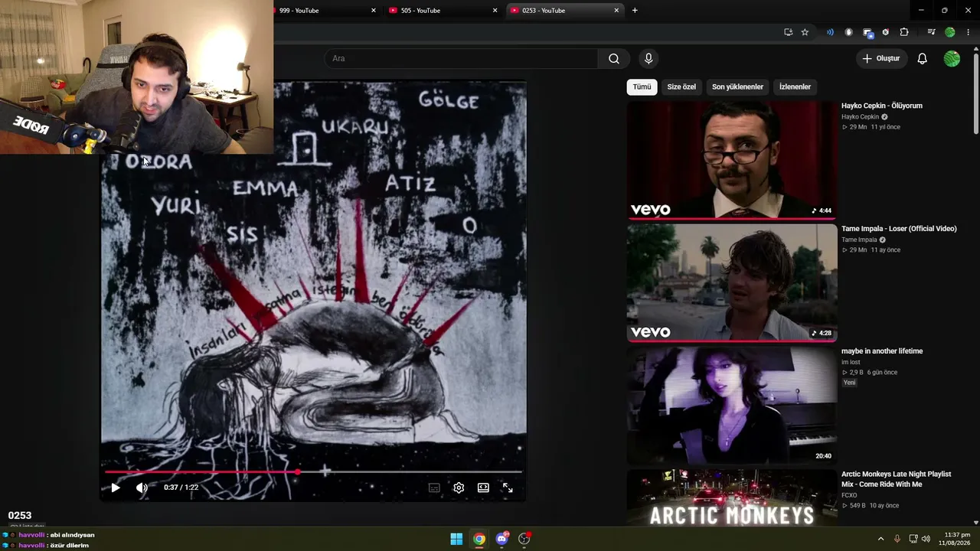Click the page scrollbar on the right edge
This screenshot has width=980, height=551.
coord(975,92)
